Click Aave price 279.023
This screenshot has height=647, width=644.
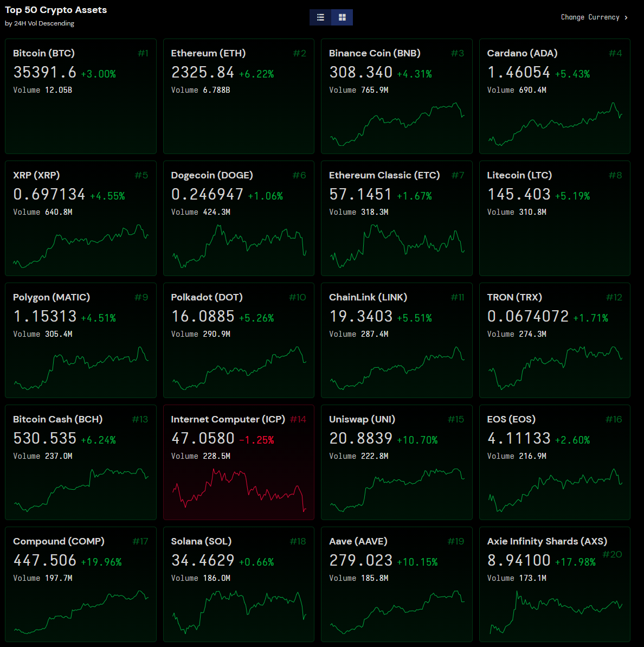(x=360, y=560)
